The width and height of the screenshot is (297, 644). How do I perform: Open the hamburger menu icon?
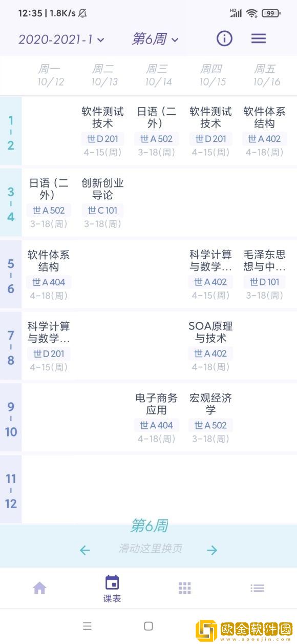259,38
